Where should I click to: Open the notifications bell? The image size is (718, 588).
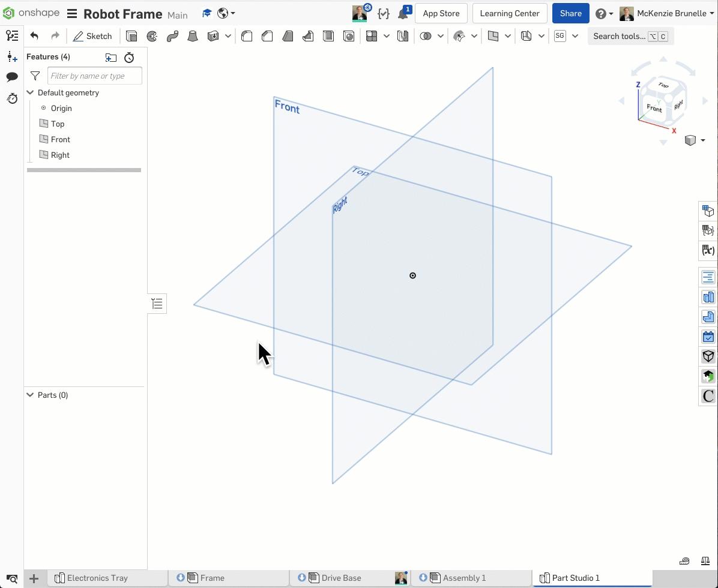(403, 14)
